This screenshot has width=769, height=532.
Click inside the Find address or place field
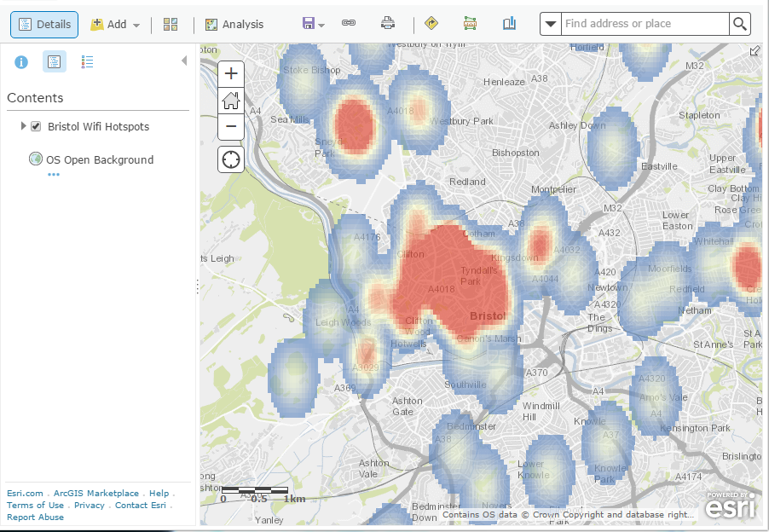[x=644, y=23]
